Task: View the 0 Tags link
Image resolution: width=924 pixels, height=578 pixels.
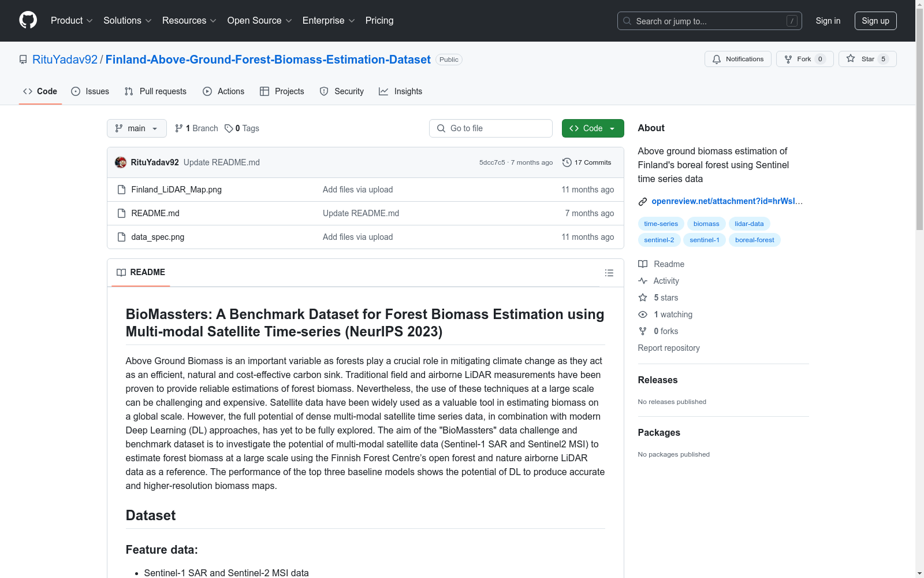Action: [x=242, y=128]
